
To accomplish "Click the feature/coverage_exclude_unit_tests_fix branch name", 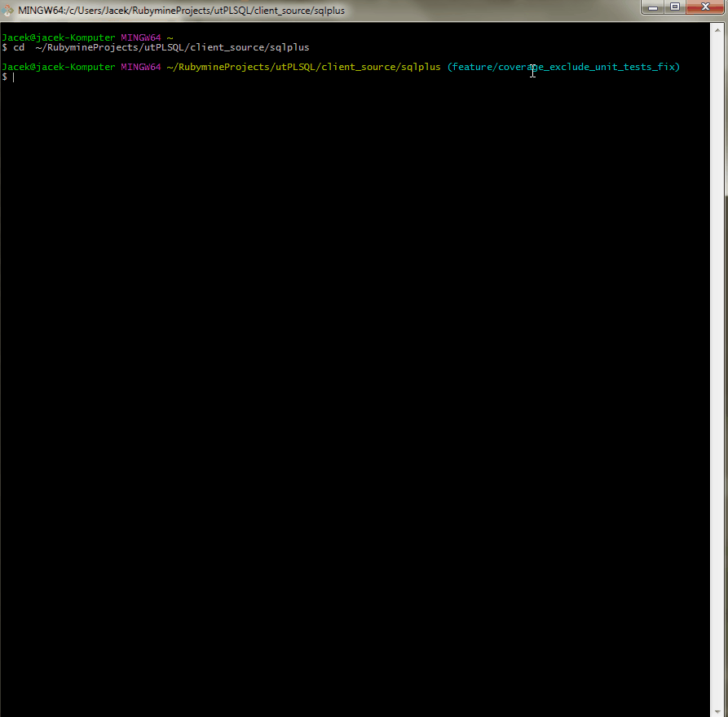I will coord(563,67).
